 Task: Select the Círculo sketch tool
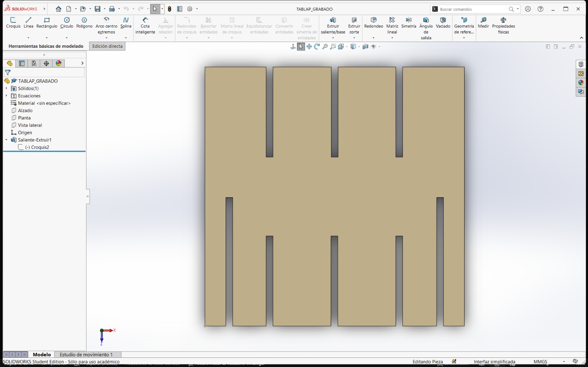coord(67,22)
